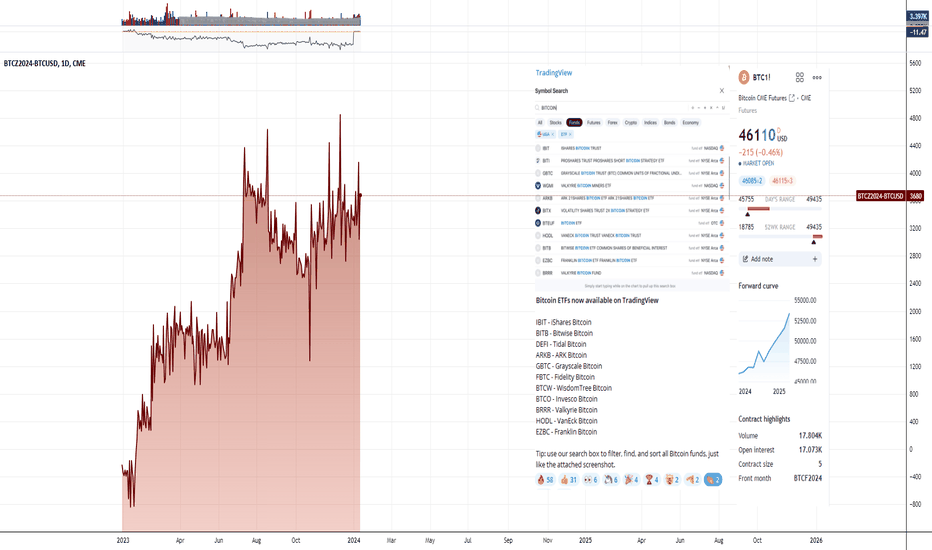Select the Futures category filter
This screenshot has width=932, height=550.
point(593,122)
